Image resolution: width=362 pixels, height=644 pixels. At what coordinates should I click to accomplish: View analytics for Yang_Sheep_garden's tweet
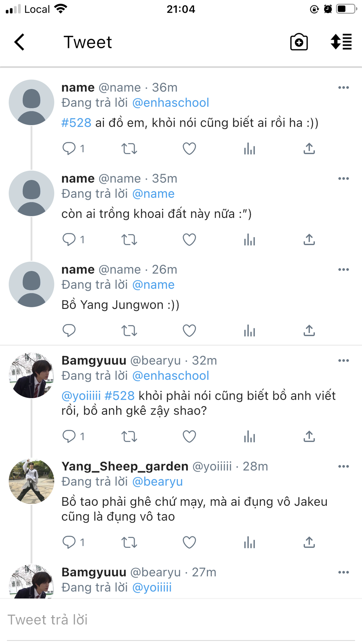point(249,542)
